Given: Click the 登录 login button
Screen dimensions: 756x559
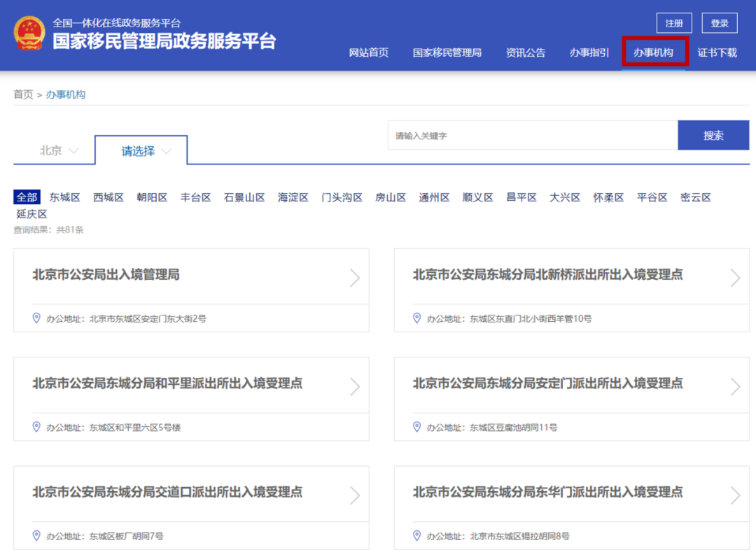Looking at the screenshot, I should [720, 23].
